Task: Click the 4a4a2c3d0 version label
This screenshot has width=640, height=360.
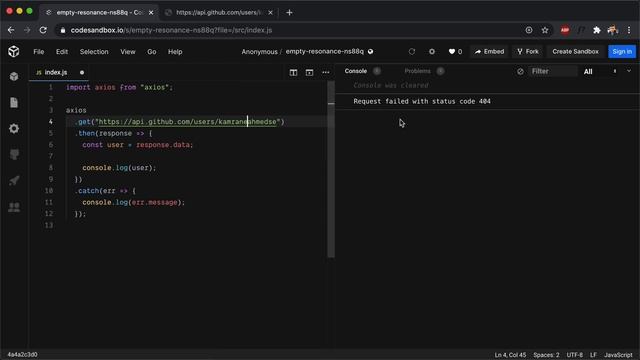Action: [22, 354]
